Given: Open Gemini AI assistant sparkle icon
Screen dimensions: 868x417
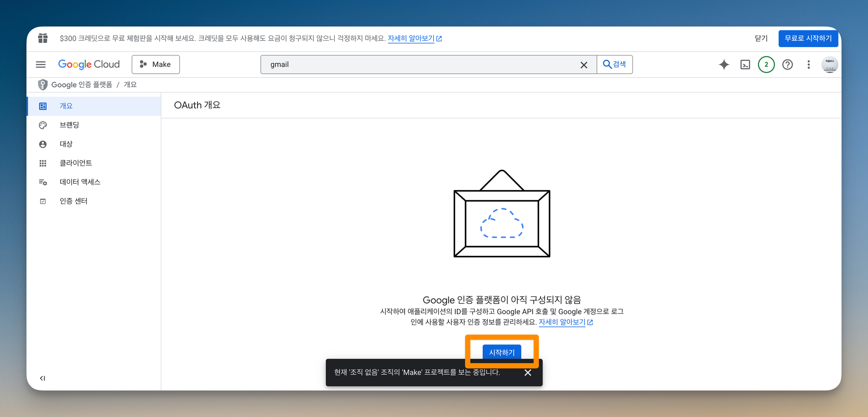Looking at the screenshot, I should pos(724,65).
